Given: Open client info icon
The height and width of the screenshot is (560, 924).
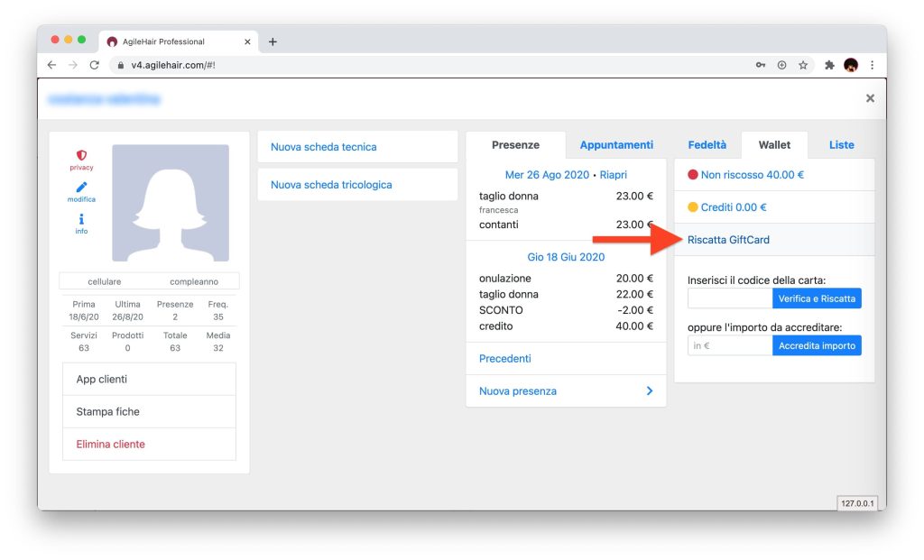Looking at the screenshot, I should point(81,219).
